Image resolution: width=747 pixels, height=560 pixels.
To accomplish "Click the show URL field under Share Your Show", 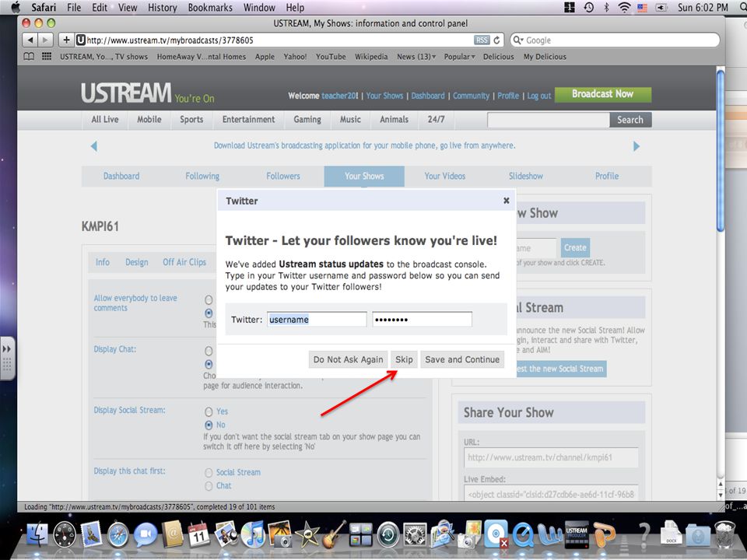I will (551, 457).
